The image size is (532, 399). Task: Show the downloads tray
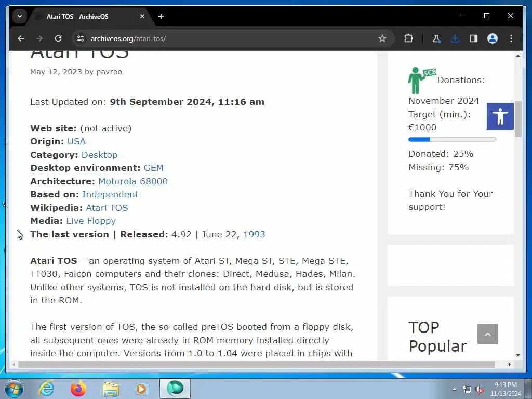click(455, 38)
